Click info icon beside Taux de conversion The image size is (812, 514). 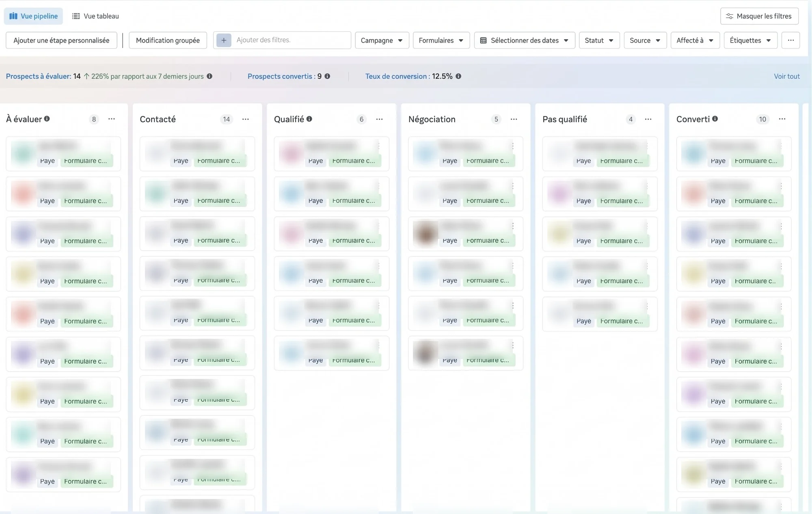458,76
